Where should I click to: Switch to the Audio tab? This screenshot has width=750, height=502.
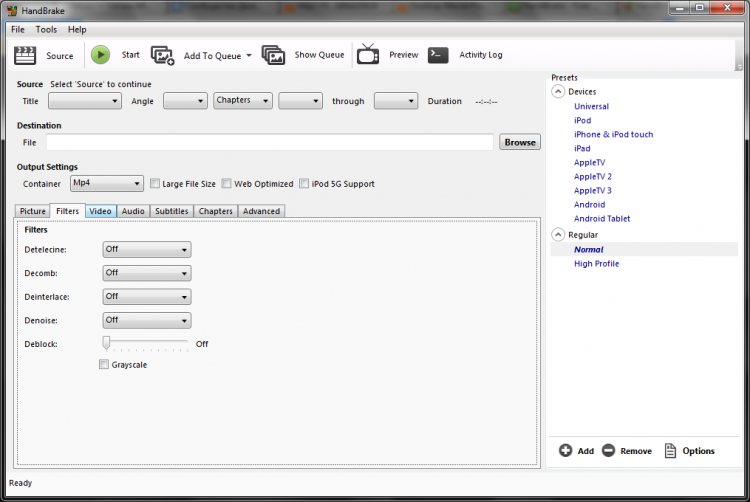tap(133, 211)
